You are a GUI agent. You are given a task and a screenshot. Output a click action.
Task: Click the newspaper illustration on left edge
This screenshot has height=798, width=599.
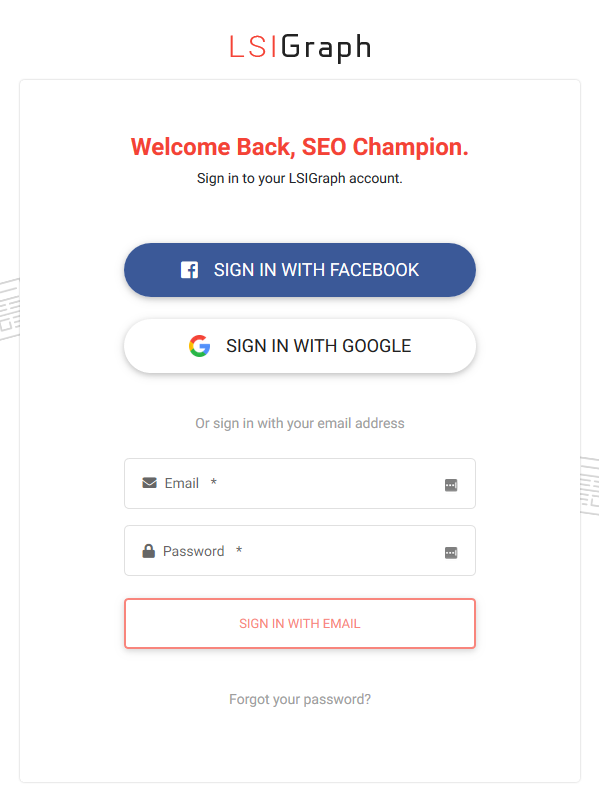pos(10,309)
